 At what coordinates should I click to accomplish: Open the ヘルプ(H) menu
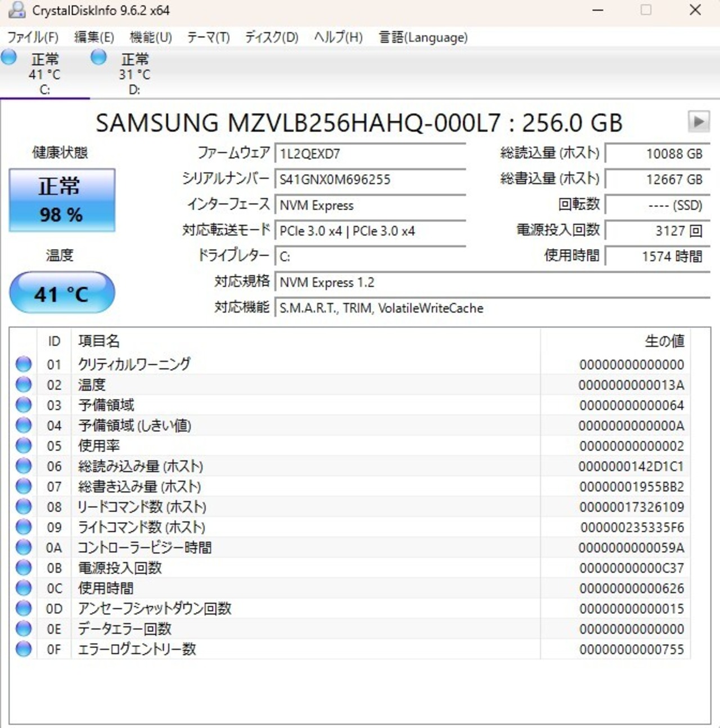pos(338,37)
